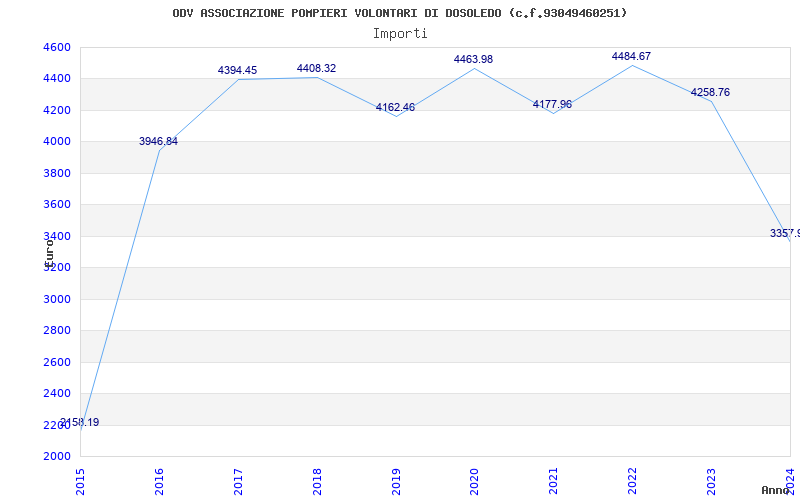Click the 2015 x-axis year label

click(x=80, y=481)
